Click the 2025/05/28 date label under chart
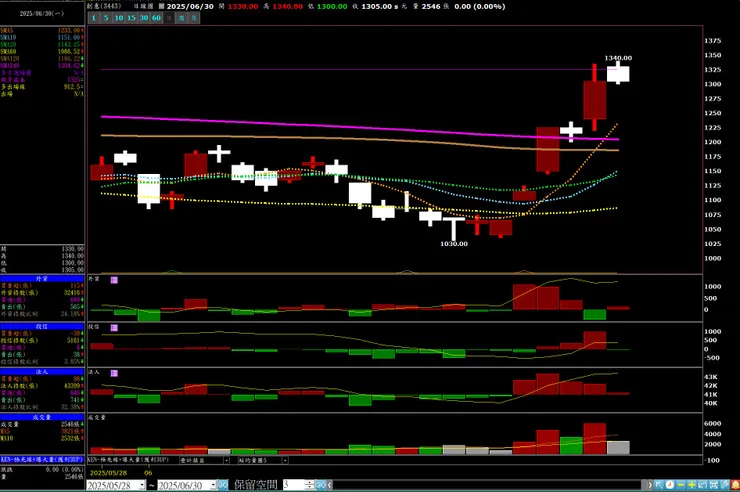This screenshot has height=492, width=740. (x=108, y=473)
